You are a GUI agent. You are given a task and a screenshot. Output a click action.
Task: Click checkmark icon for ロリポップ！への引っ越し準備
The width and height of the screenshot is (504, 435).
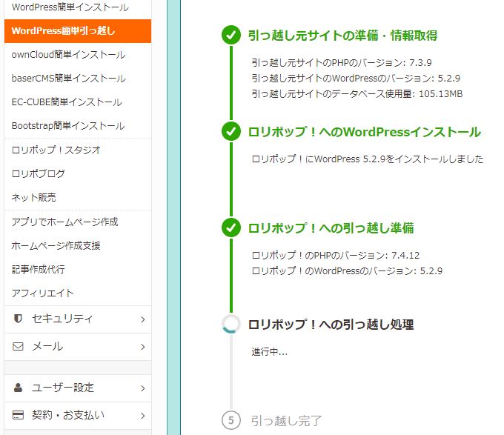[x=231, y=228]
